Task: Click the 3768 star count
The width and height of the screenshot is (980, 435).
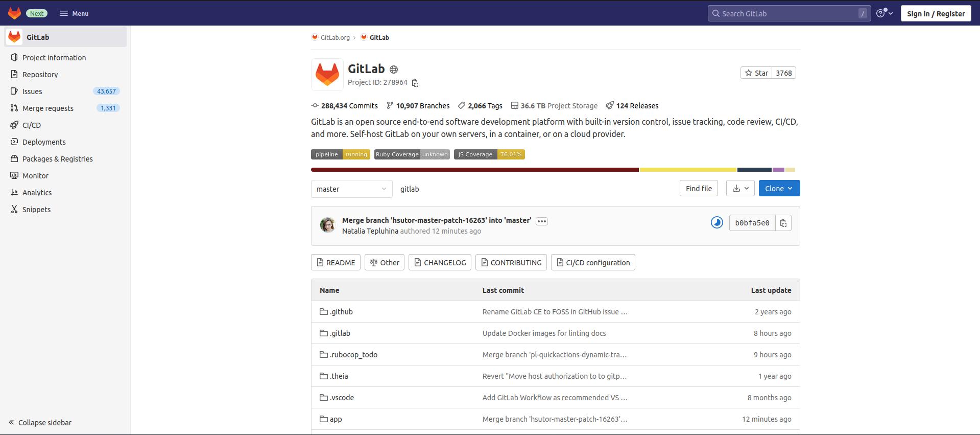Action: coord(784,73)
